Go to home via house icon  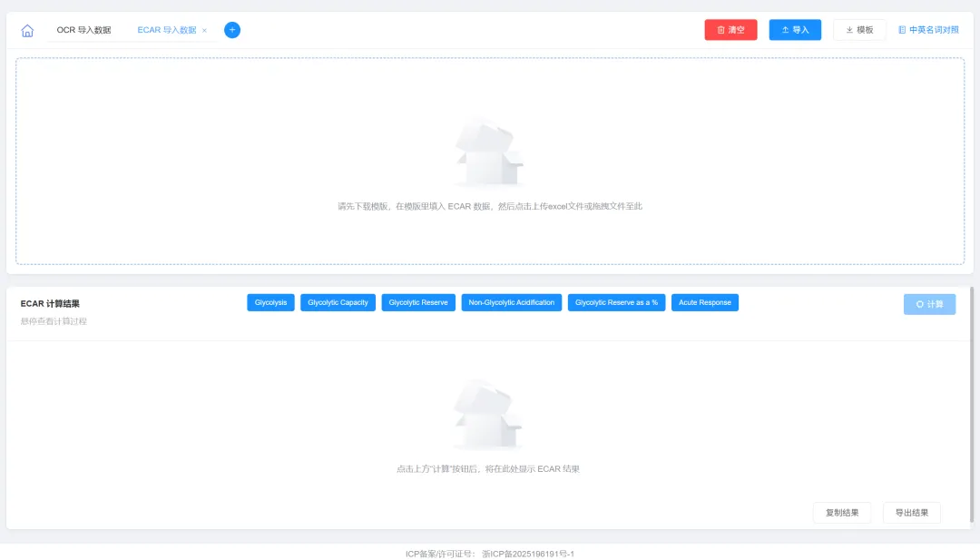(x=27, y=31)
